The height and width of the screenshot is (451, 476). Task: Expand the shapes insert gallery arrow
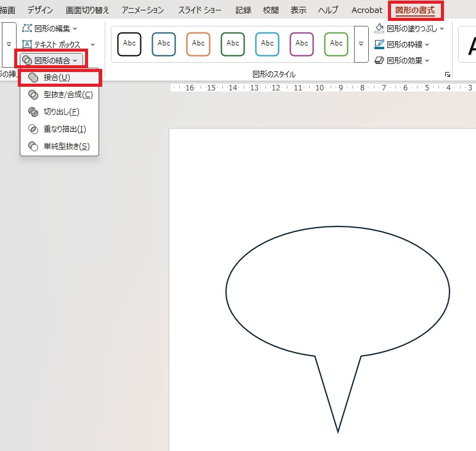coord(9,44)
